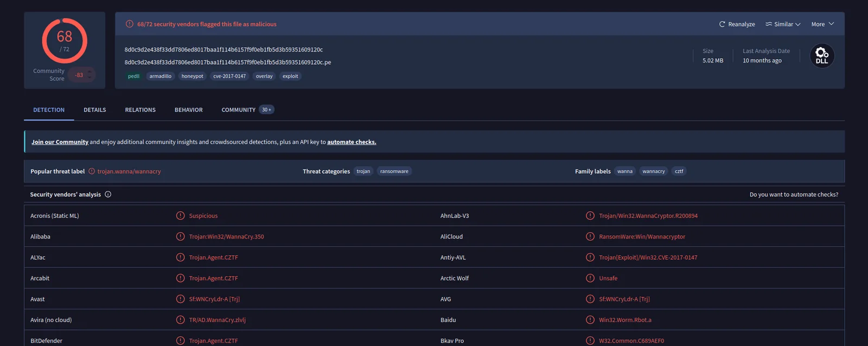Click the trojan threat category chip
The image size is (868, 346).
(x=363, y=171)
